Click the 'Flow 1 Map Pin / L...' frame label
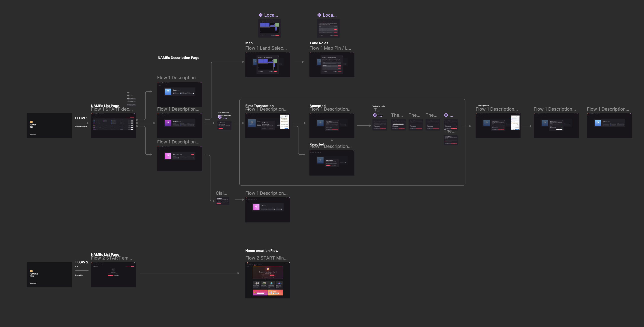644x327 pixels. coord(330,48)
